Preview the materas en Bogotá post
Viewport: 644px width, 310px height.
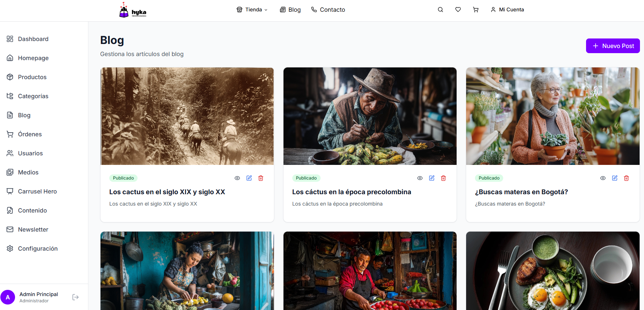pyautogui.click(x=603, y=178)
